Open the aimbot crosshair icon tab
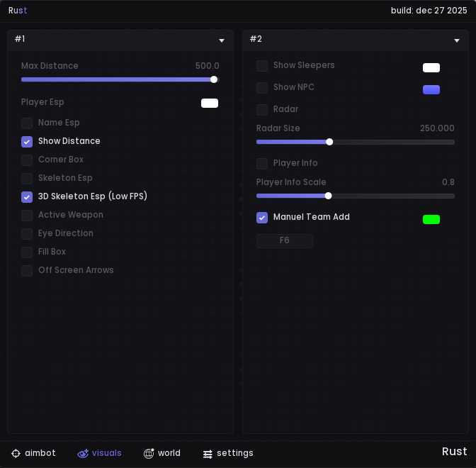The width and height of the screenshot is (476, 468). click(x=16, y=453)
